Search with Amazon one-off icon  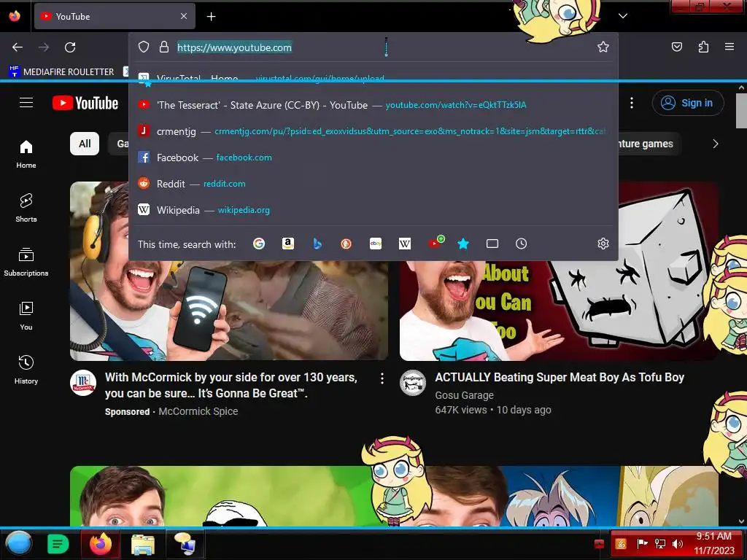coord(287,244)
